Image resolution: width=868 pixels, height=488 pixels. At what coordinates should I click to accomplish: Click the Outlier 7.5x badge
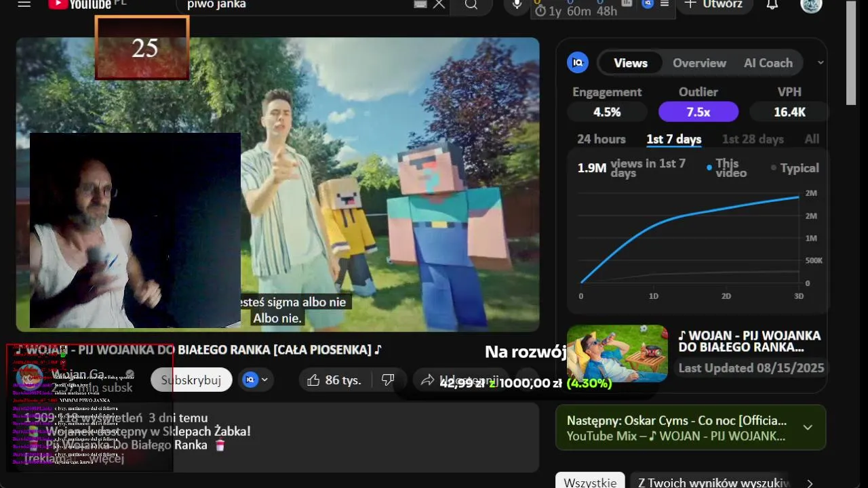click(x=698, y=112)
